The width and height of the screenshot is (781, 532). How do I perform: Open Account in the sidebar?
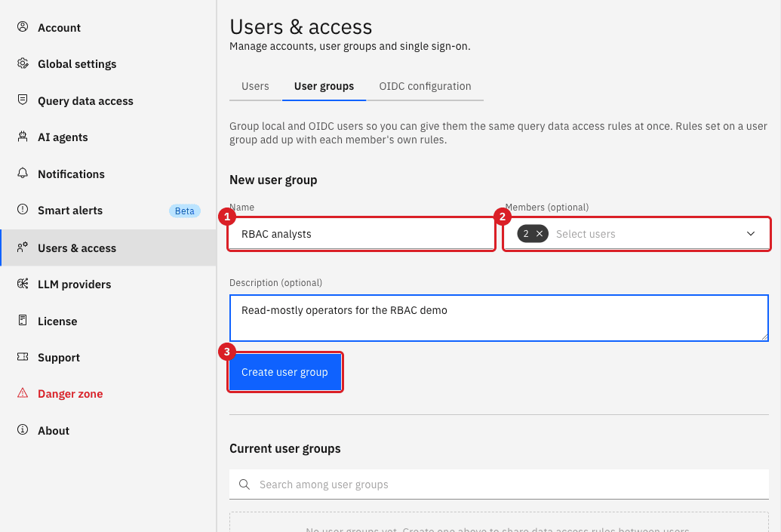click(108, 28)
